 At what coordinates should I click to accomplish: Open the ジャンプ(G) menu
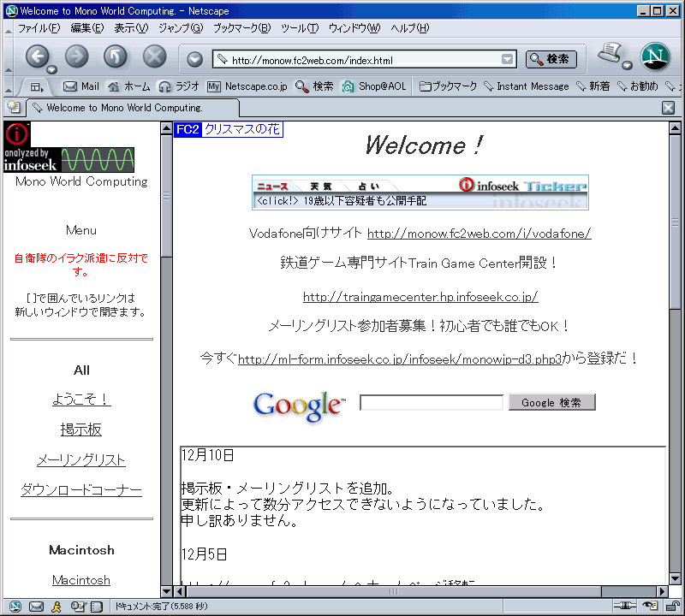point(181,28)
